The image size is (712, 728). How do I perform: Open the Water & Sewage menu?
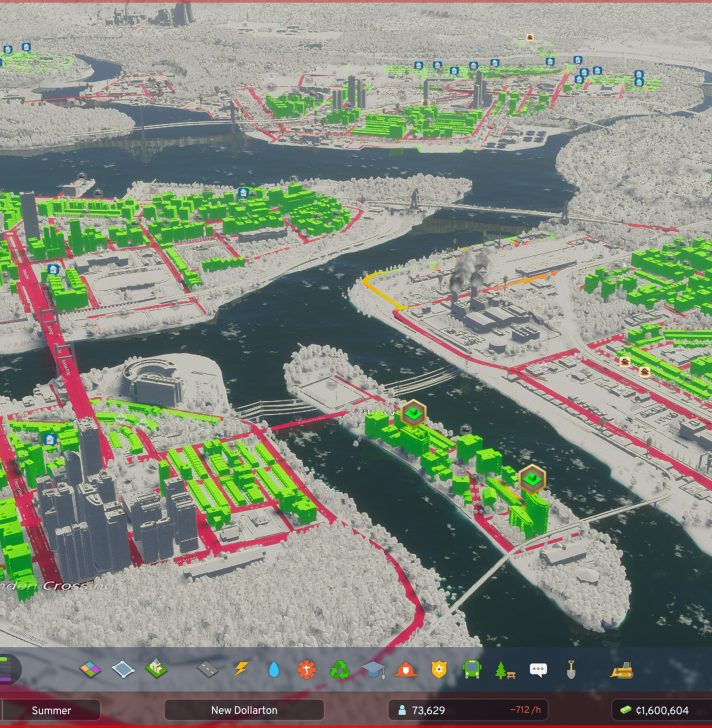274,669
